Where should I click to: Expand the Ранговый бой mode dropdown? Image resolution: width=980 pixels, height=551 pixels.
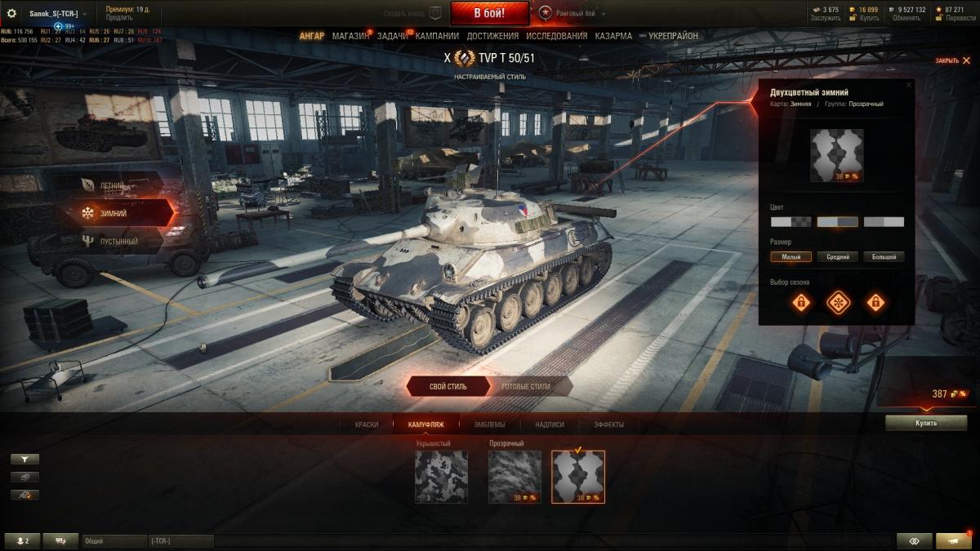click(x=604, y=14)
